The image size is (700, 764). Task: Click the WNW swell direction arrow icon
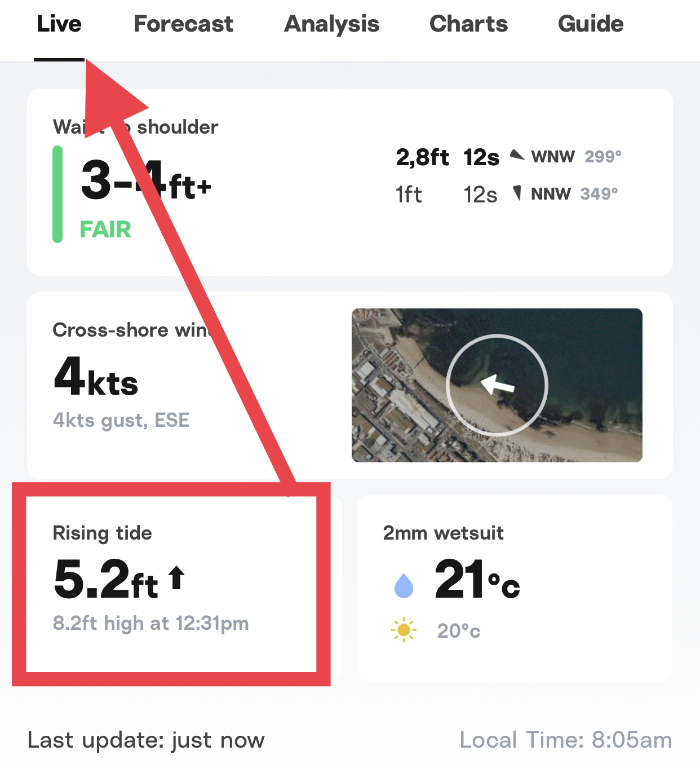(x=517, y=155)
